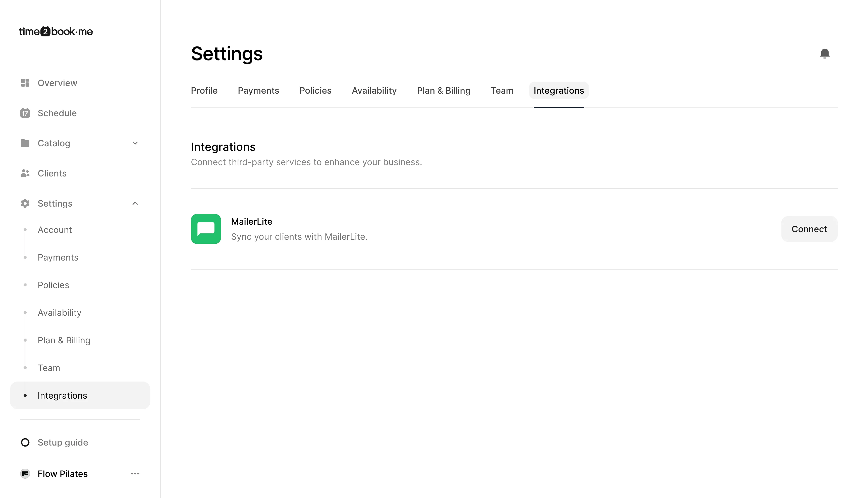Screen dimensions: 868x498
Task: Click the green MailerLite logo icon
Action: (x=206, y=229)
